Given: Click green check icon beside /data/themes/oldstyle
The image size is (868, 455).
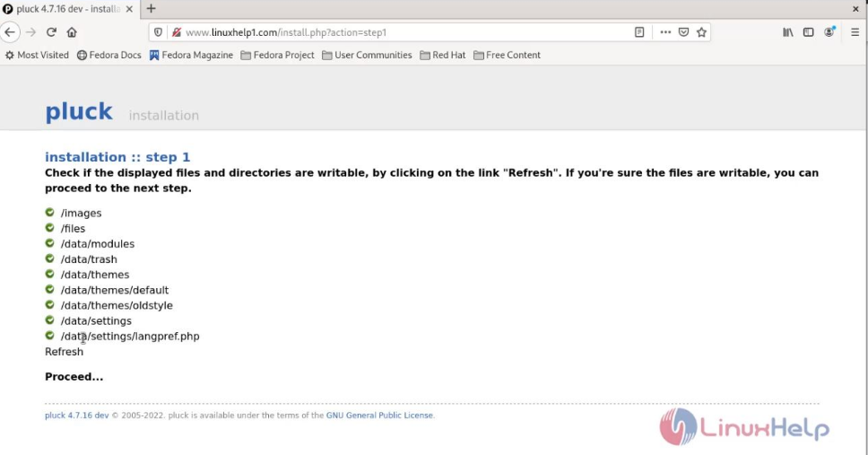Looking at the screenshot, I should pyautogui.click(x=50, y=305).
